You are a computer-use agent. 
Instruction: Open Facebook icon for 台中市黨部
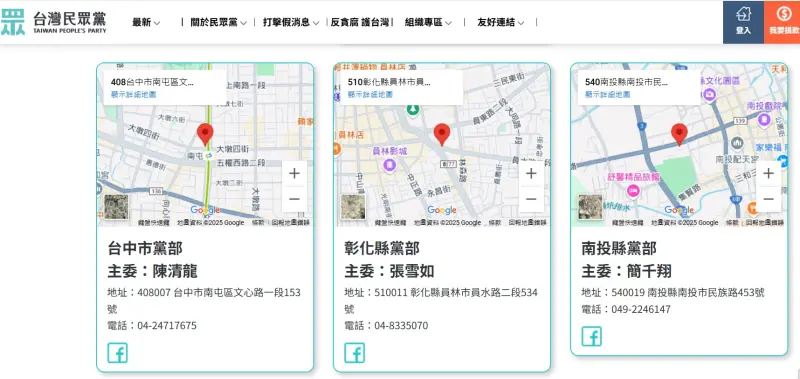point(117,353)
